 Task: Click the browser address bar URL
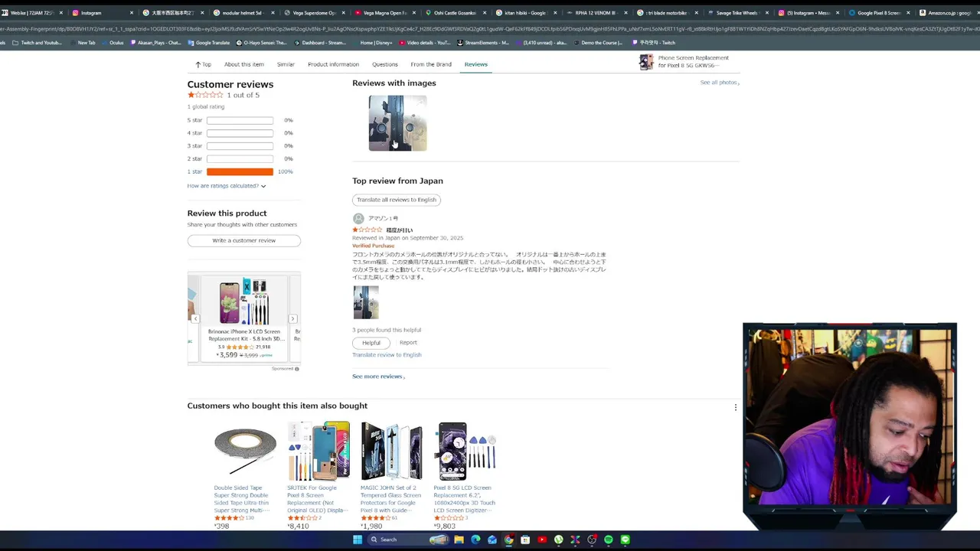tap(490, 29)
